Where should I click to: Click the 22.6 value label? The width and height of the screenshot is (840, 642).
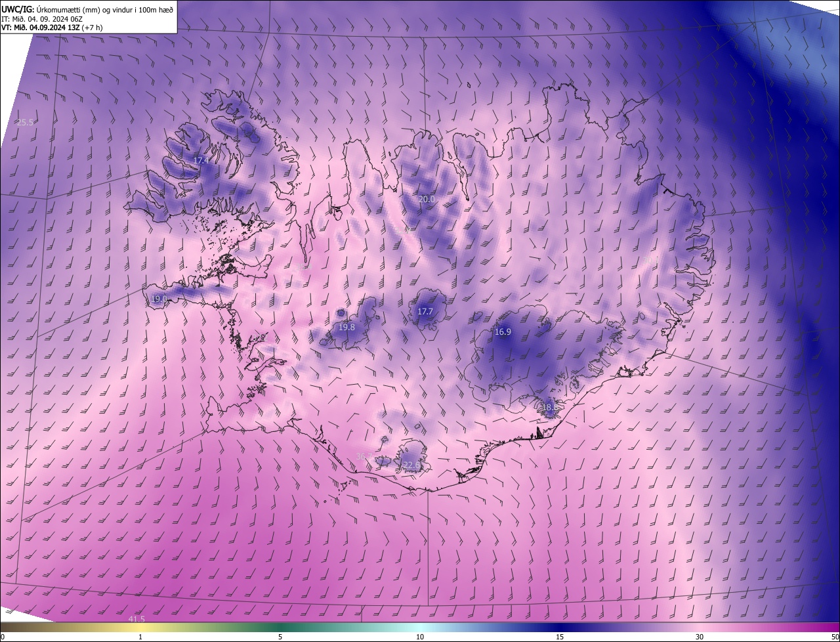(x=411, y=465)
